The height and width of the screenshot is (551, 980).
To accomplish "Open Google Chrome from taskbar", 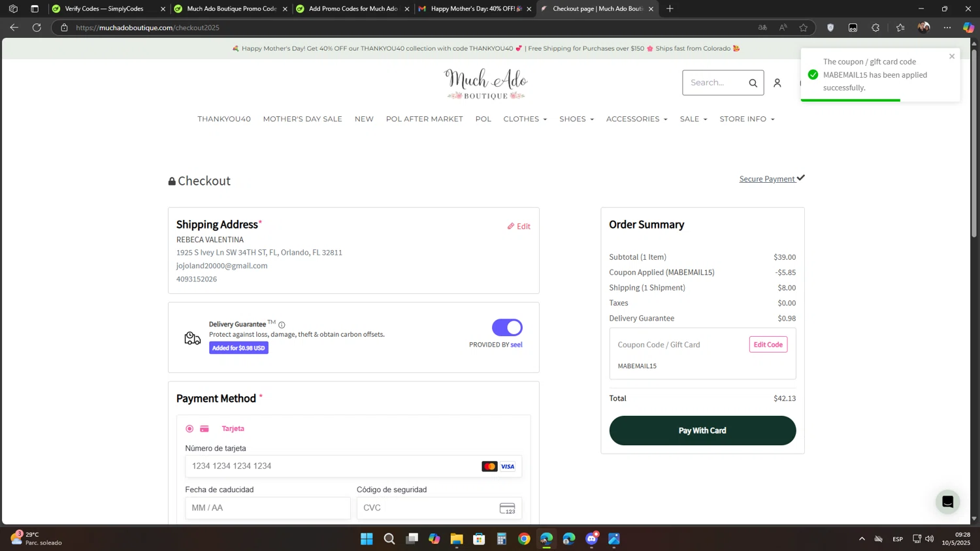I will (x=524, y=539).
